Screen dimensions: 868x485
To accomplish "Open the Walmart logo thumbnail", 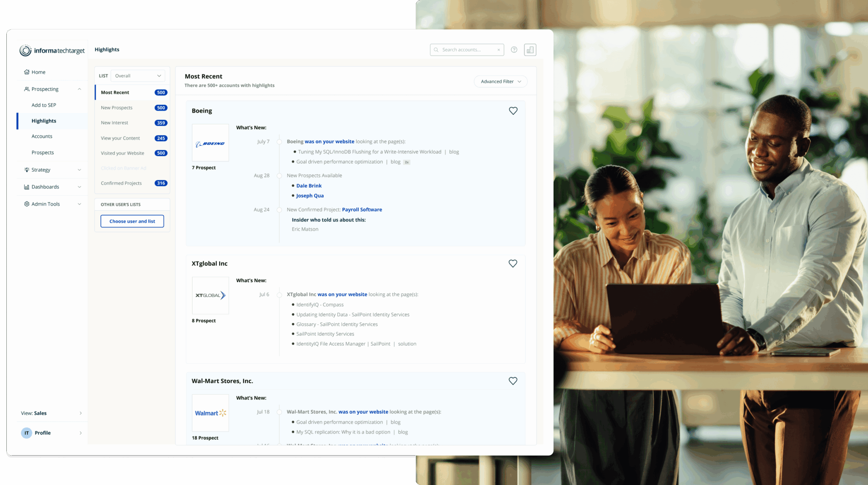I will click(x=210, y=413).
